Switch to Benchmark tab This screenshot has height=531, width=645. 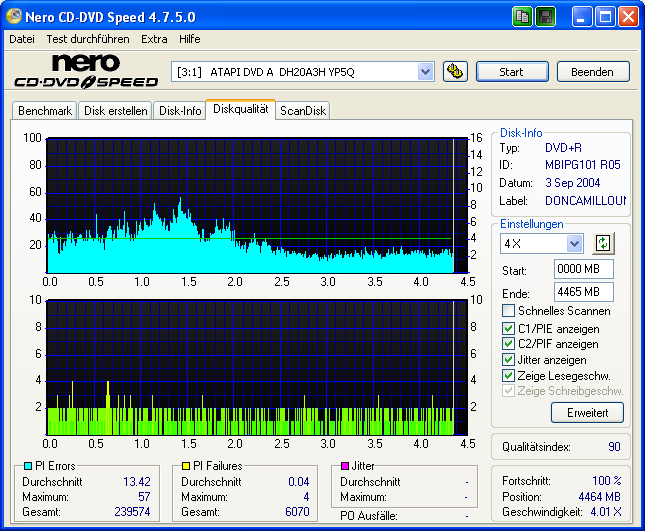pyautogui.click(x=45, y=111)
